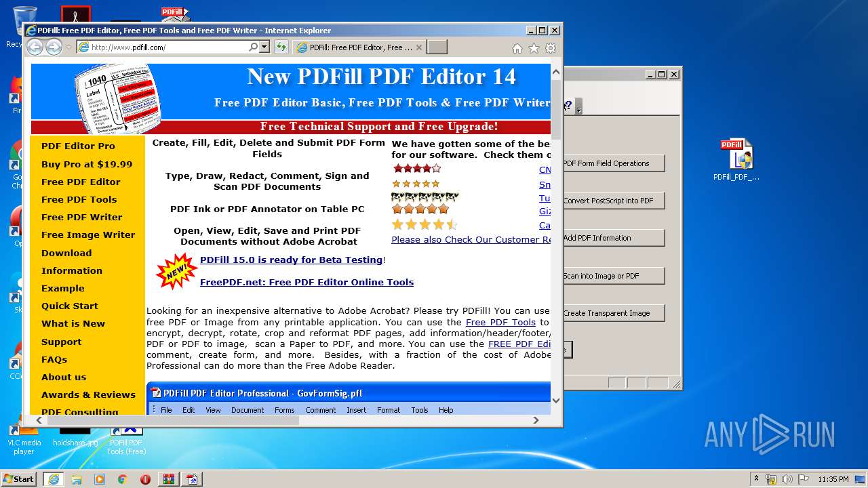The height and width of the screenshot is (488, 868).
Task: Click the page vertical scrollbar down arrow
Action: coord(556,401)
